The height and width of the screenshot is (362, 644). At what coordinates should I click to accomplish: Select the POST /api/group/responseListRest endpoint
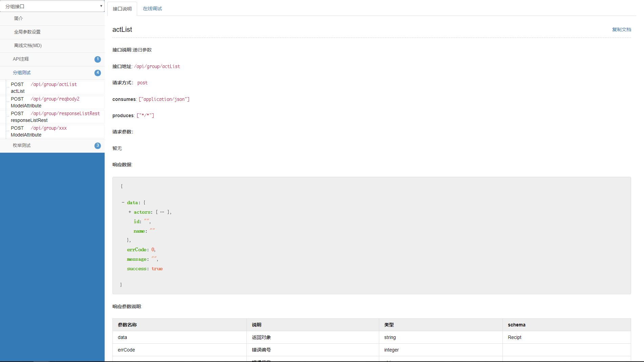[56, 117]
